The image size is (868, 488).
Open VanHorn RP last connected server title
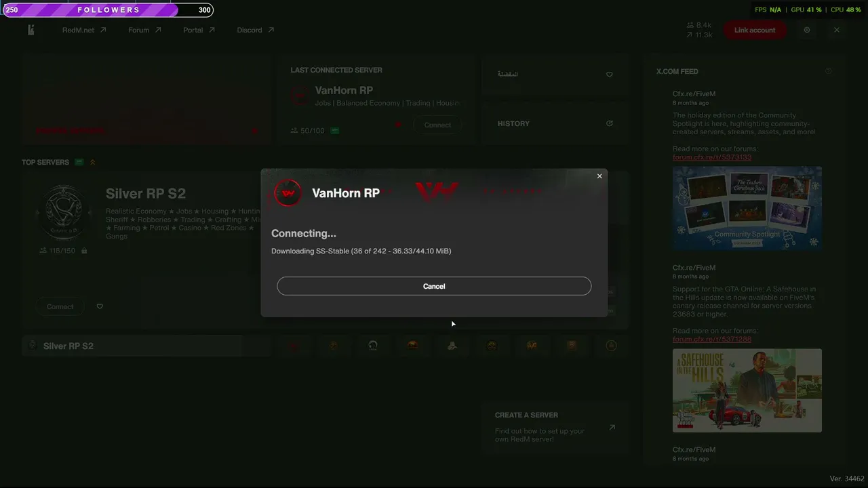tap(344, 90)
